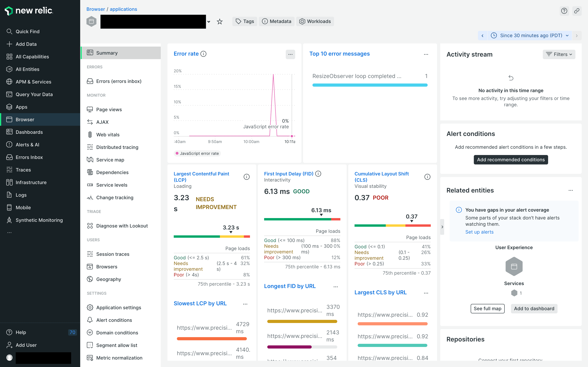
Task: Open Application settings
Action: pos(114,307)
